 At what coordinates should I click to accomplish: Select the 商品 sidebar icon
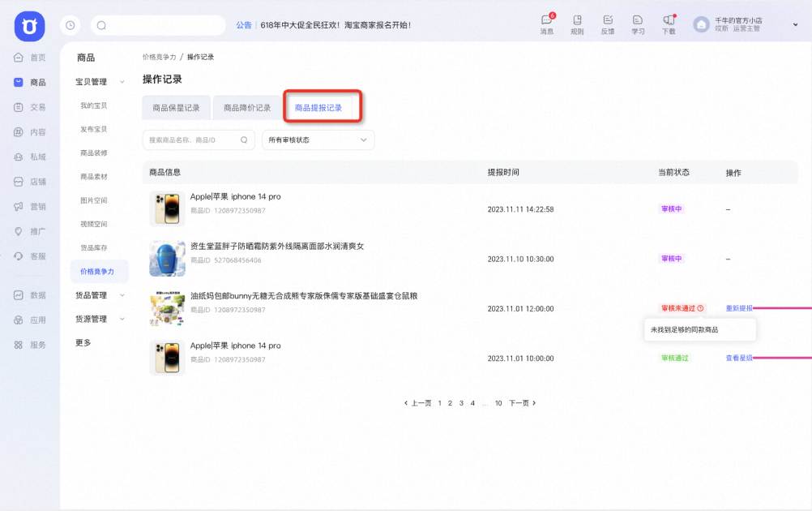(18, 83)
